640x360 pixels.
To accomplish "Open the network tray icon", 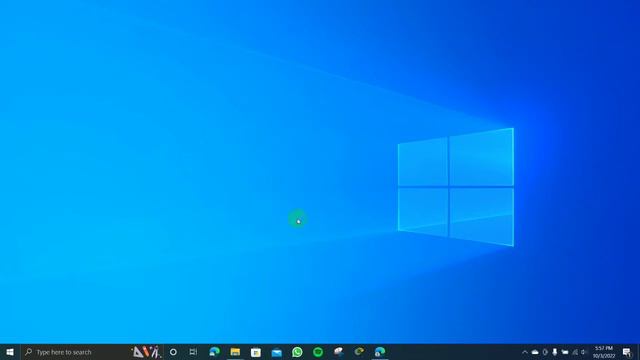I will click(x=575, y=352).
